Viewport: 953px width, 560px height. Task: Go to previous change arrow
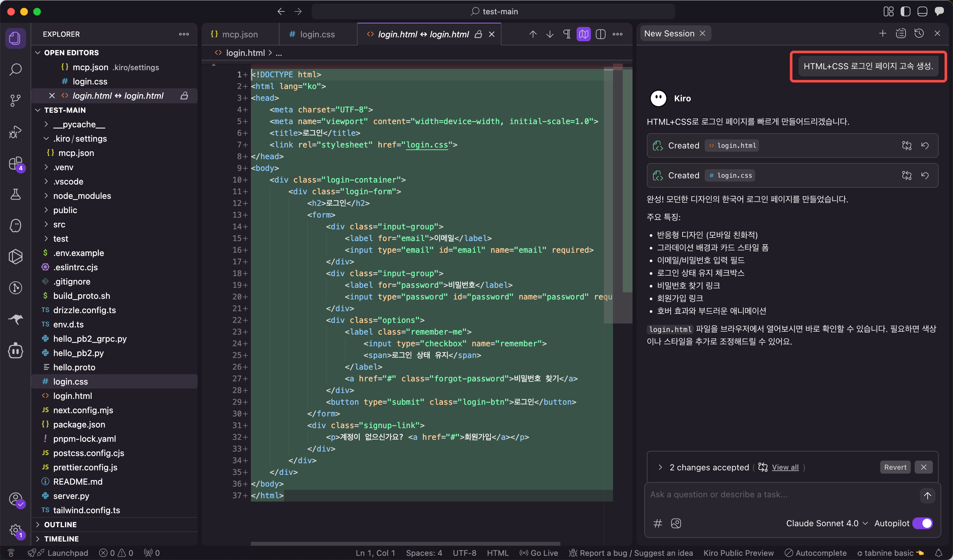tap(533, 34)
